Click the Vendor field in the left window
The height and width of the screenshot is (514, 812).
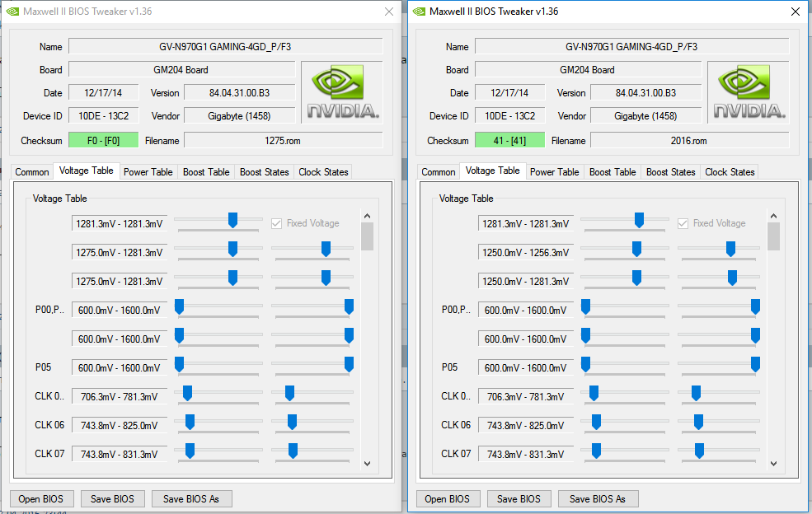click(239, 116)
